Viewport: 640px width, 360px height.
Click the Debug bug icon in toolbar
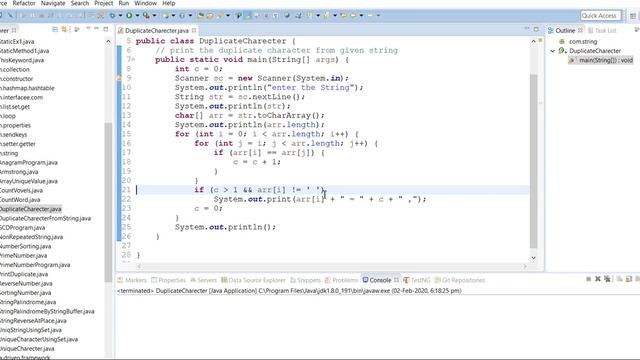click(x=112, y=16)
